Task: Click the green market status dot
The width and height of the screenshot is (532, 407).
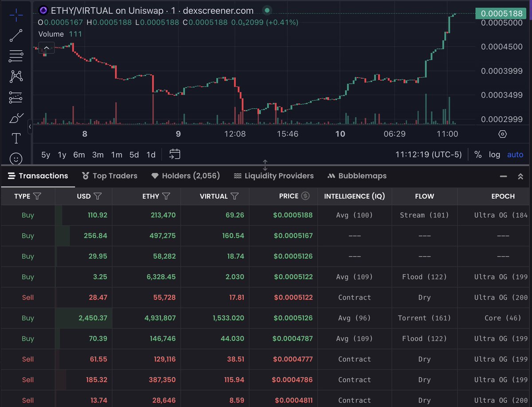Action: point(266,10)
